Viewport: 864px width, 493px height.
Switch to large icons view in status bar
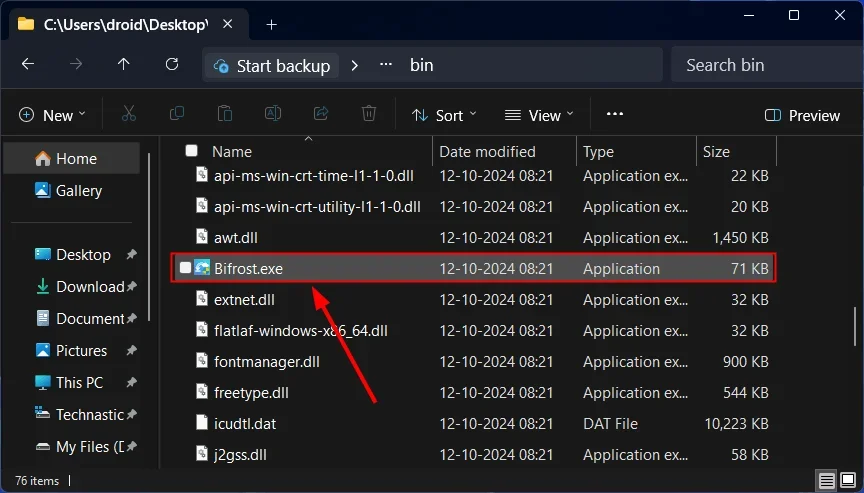[x=848, y=481]
